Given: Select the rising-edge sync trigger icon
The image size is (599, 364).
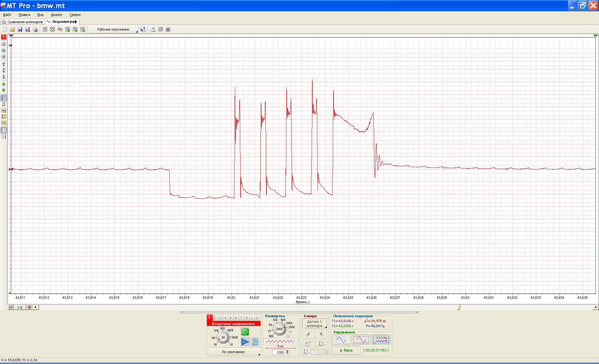Looking at the screenshot, I should [x=308, y=334].
